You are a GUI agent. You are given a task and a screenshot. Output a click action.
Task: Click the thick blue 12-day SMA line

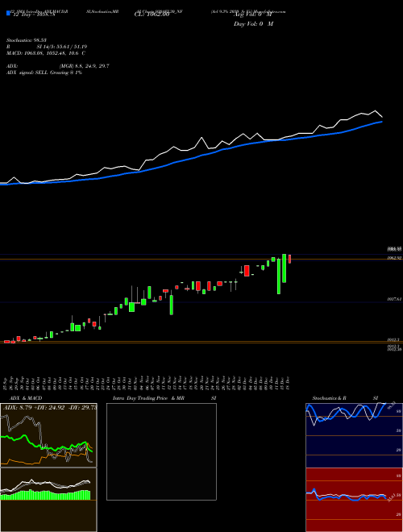191,157
